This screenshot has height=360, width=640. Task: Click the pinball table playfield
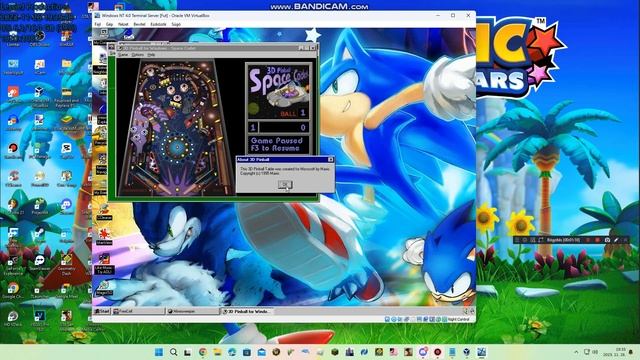[x=178, y=127]
